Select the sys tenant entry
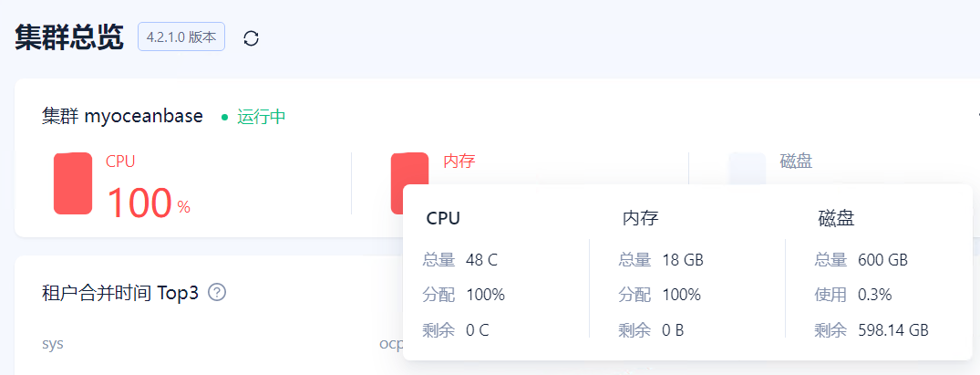Screen dimensions: 980x375 pyautogui.click(x=53, y=344)
